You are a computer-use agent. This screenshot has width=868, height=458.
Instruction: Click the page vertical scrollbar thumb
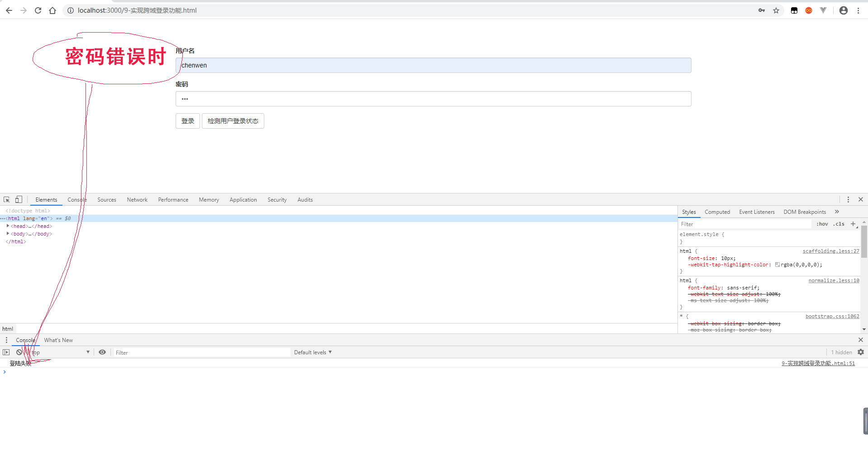tap(865, 421)
